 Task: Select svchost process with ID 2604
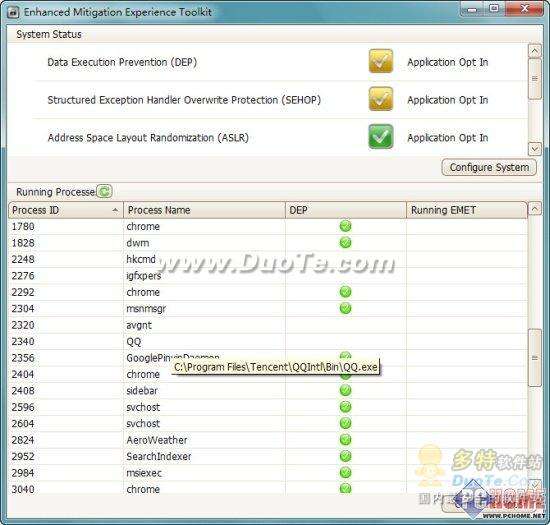coord(268,423)
